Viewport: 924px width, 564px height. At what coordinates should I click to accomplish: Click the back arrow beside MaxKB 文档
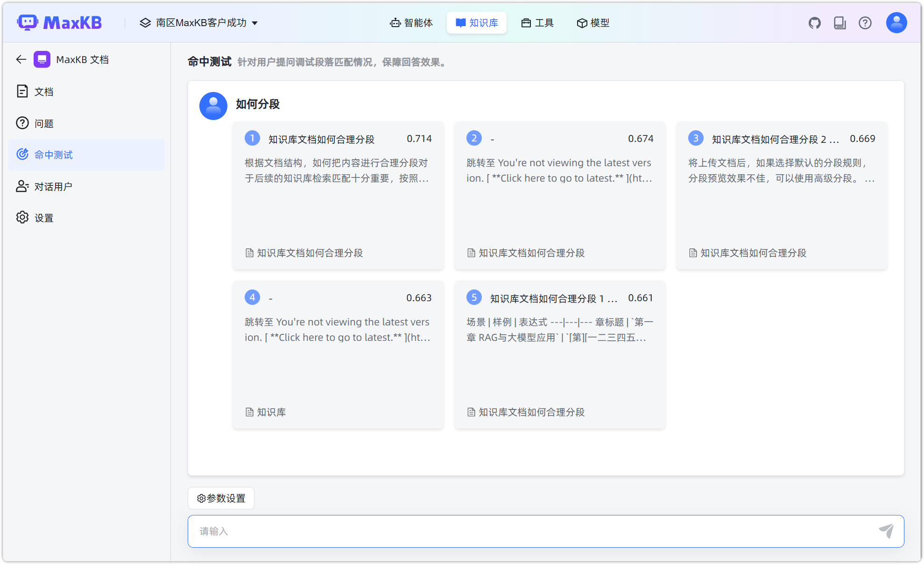tap(21, 59)
